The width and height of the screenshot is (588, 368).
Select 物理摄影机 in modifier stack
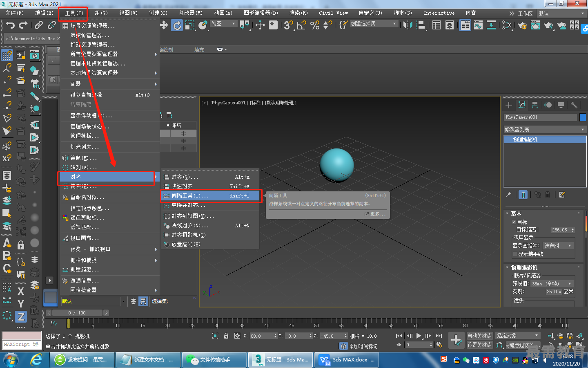point(545,140)
